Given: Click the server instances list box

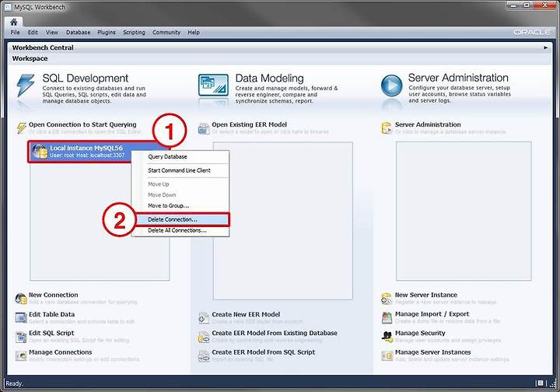Looking at the screenshot, I should pyautogui.click(x=464, y=211).
